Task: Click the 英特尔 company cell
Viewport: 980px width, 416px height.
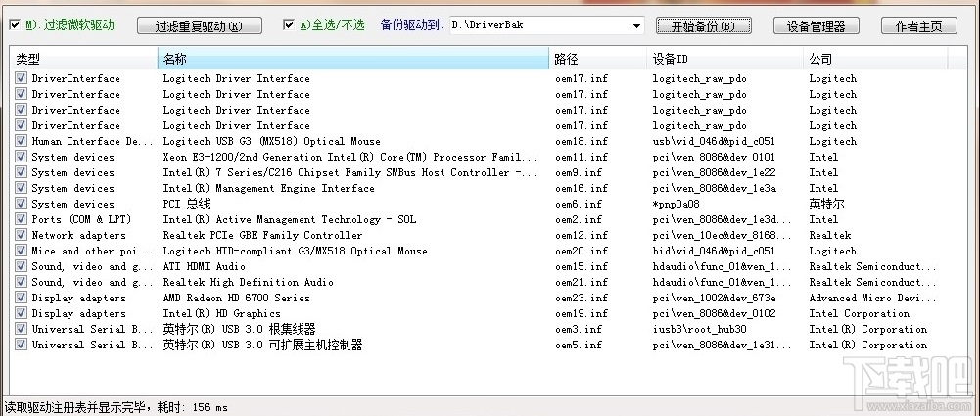Action: click(x=827, y=204)
